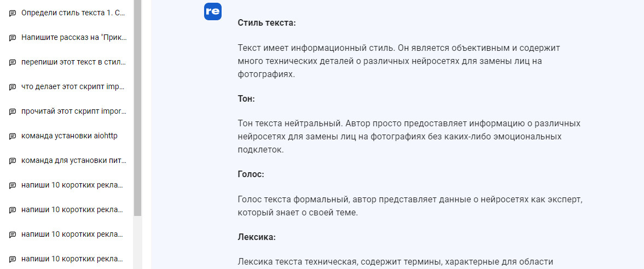644x269 pixels.
Task: Select "перепиши этот текст в стил..." chat
Action: (x=73, y=62)
